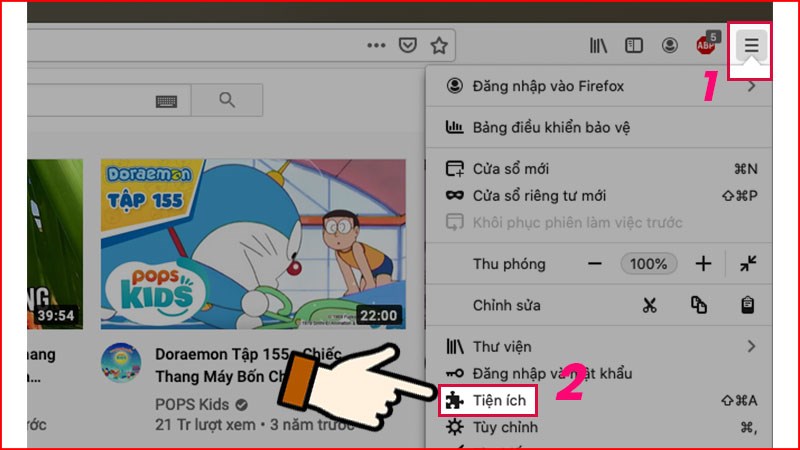Image resolution: width=800 pixels, height=450 pixels.
Task: Open page actions three-dot menu
Action: 376,45
